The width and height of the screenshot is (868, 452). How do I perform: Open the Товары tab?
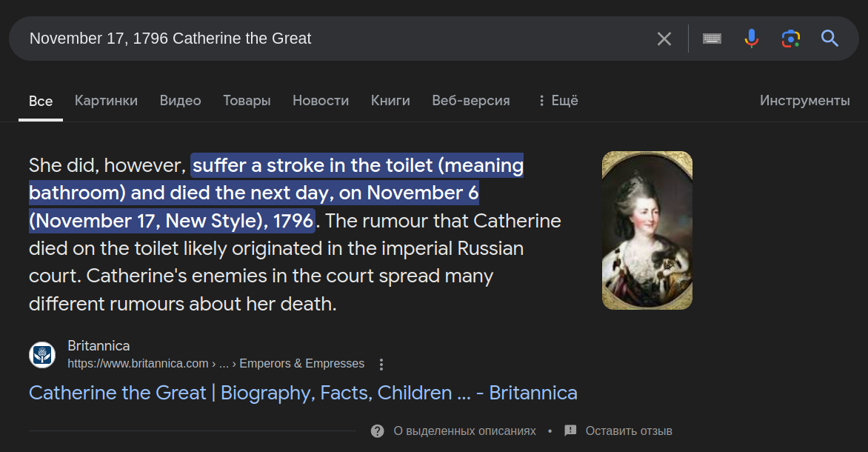pos(247,100)
